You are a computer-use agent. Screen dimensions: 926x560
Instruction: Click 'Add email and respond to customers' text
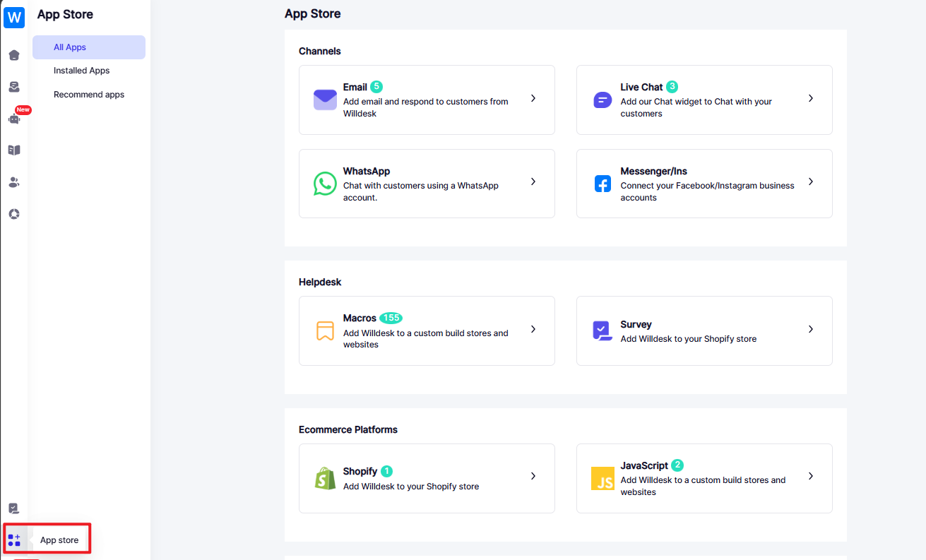426,107
